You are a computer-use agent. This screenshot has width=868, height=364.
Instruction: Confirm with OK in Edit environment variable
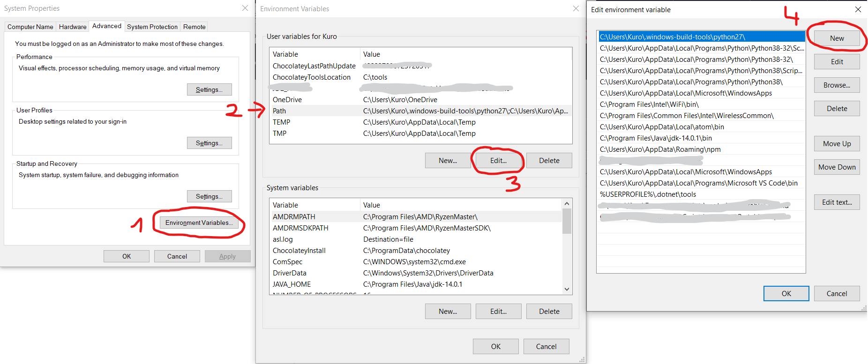click(786, 293)
